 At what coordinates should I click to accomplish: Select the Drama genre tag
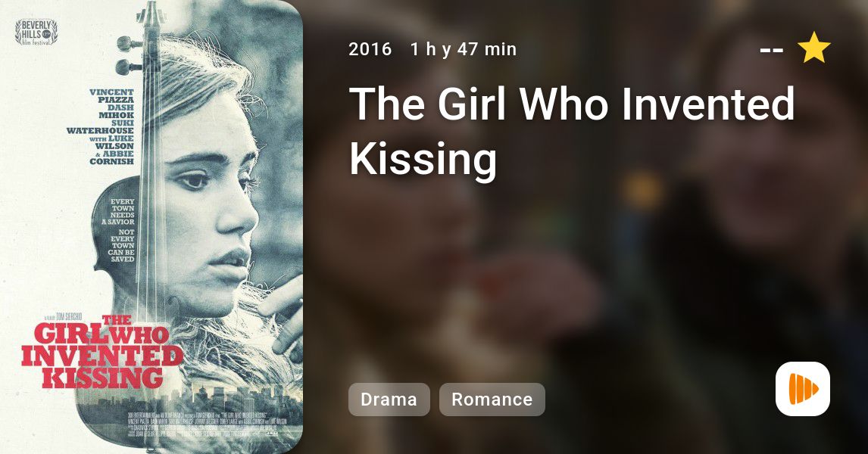(389, 400)
